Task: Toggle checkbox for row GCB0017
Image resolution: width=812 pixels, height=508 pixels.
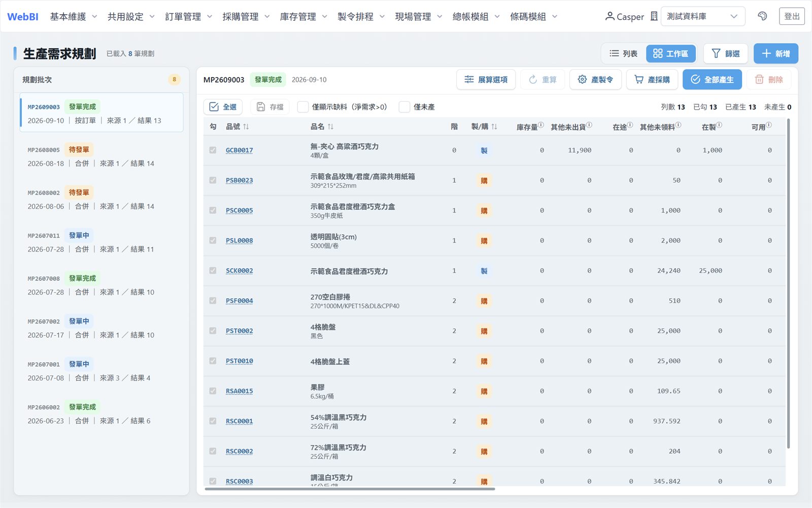Action: click(x=213, y=150)
